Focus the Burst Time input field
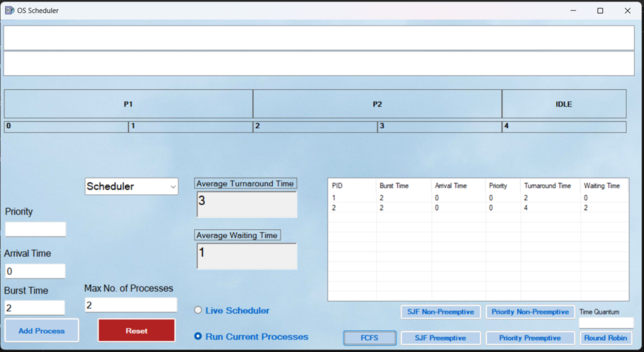This screenshot has height=352, width=644. (35, 308)
